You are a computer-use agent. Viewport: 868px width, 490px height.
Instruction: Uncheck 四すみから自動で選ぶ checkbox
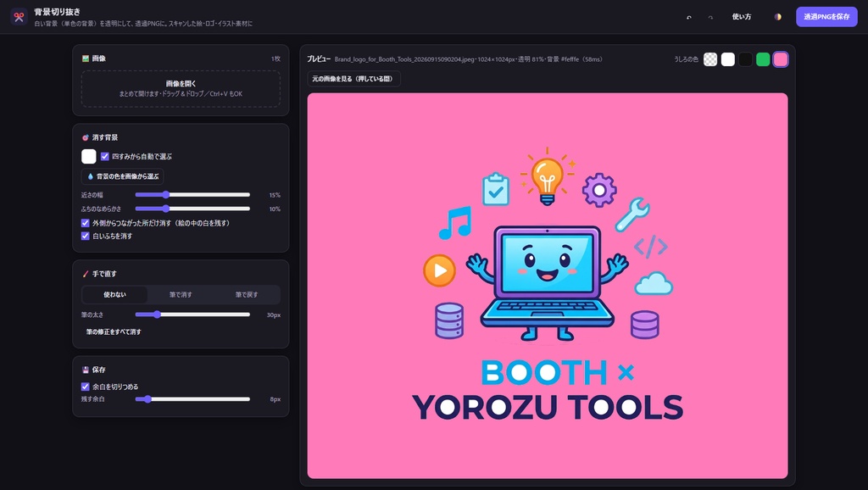(104, 157)
